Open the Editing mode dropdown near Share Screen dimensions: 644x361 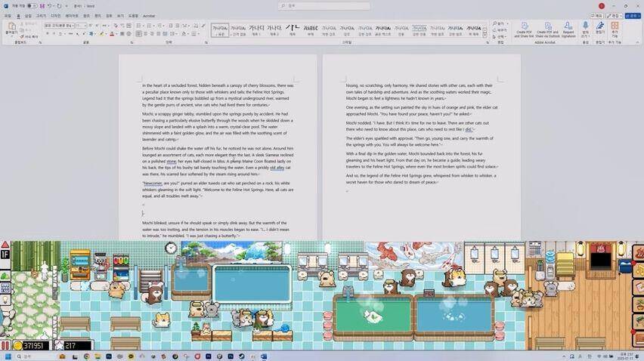(614, 16)
